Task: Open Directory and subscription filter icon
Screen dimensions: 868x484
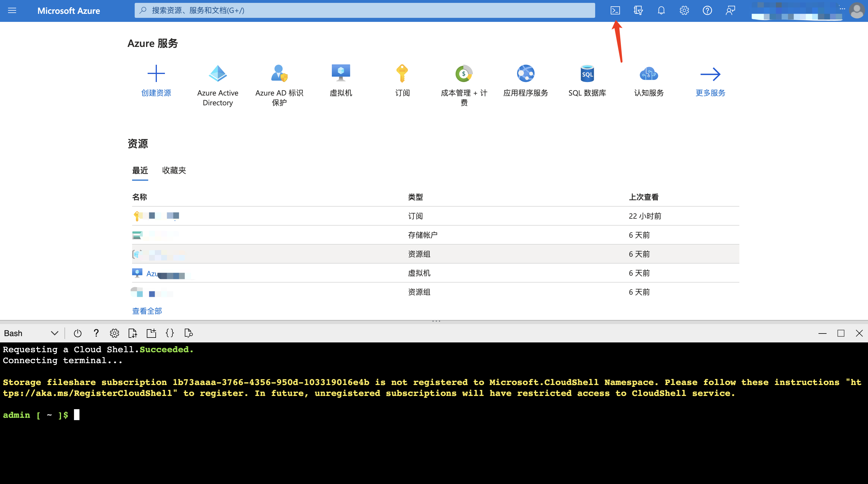Action: 638,10
